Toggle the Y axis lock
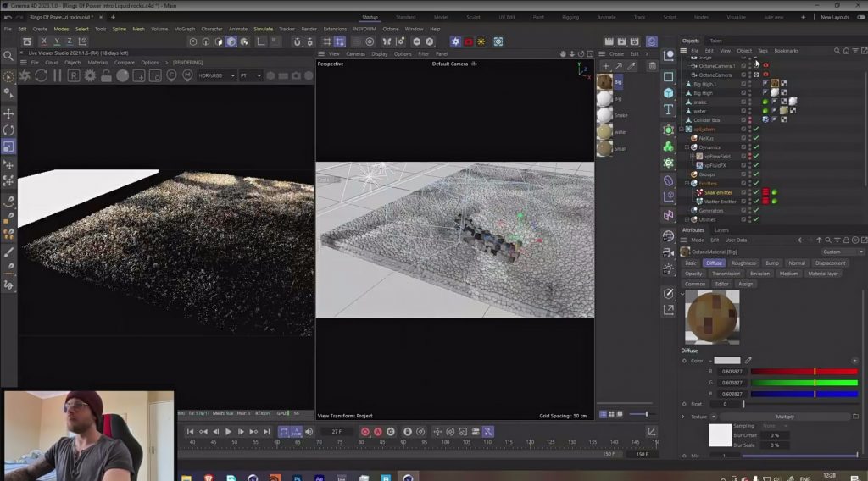This screenshot has width=868, height=481. pyautogui.click(x=57, y=41)
